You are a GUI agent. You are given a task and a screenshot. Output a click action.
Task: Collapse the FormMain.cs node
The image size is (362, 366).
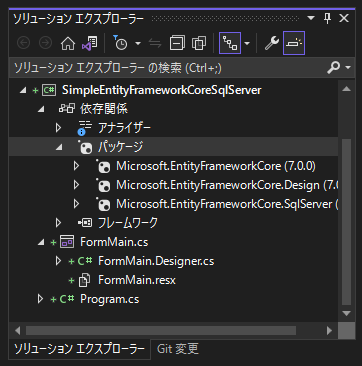[x=41, y=242]
